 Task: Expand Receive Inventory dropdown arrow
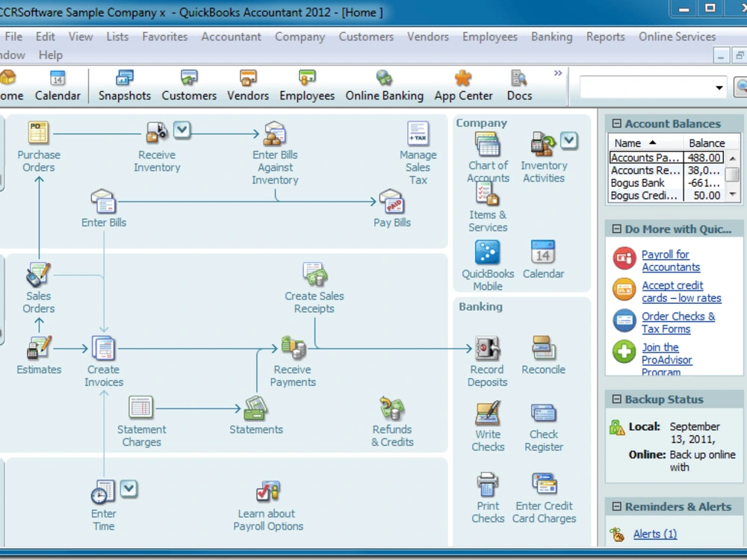(182, 129)
